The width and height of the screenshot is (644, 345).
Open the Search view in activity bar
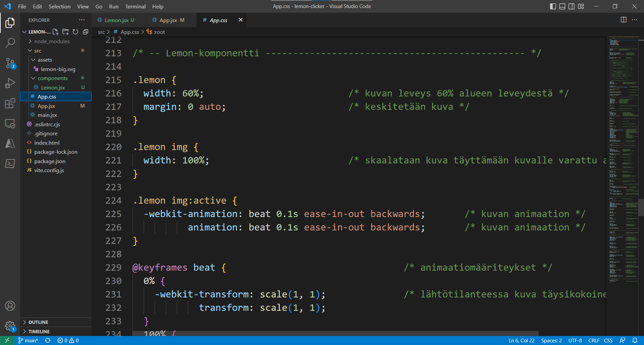(10, 43)
